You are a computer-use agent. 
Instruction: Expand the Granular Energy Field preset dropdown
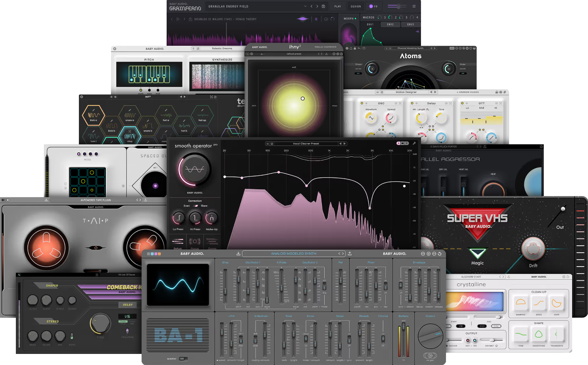[x=305, y=6]
